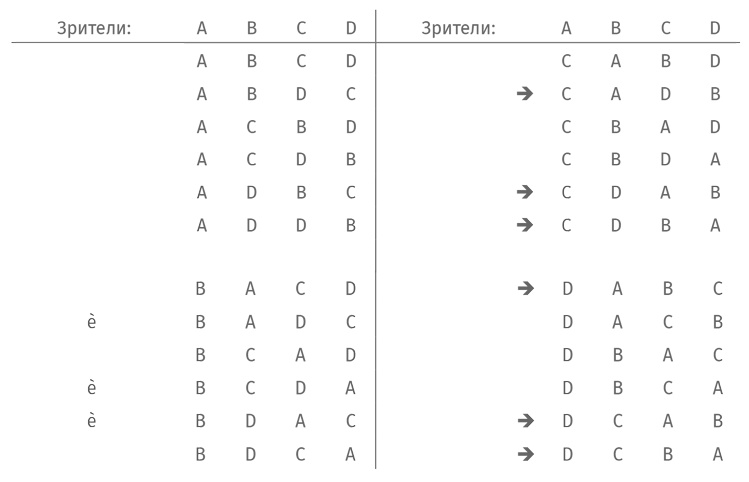Click last letter of right row C B D A
The height and width of the screenshot is (482, 749).
(715, 160)
